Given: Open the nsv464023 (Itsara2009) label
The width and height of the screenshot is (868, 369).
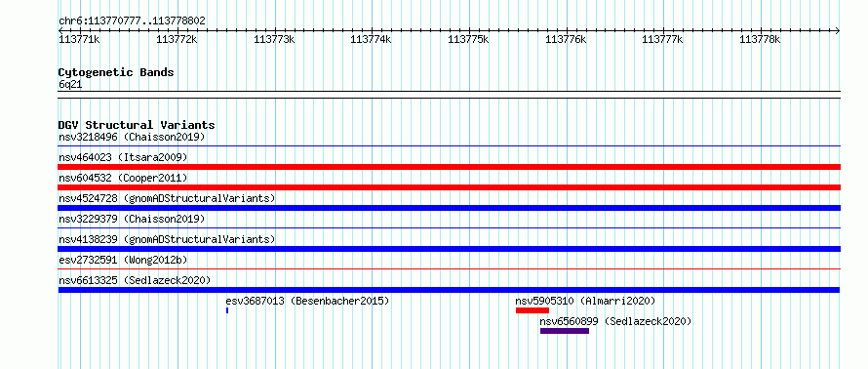Looking at the screenshot, I should click(123, 157).
